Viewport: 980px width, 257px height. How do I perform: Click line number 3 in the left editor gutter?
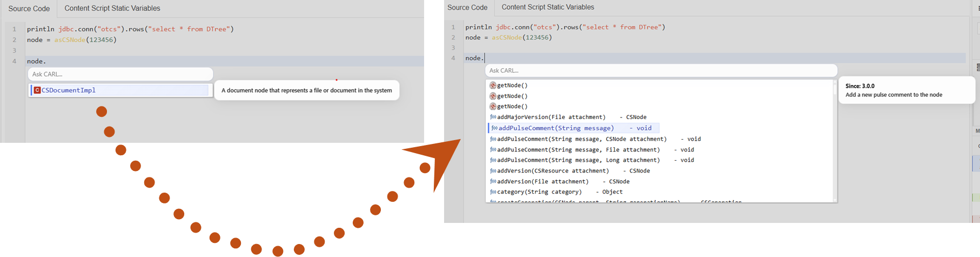point(15,50)
